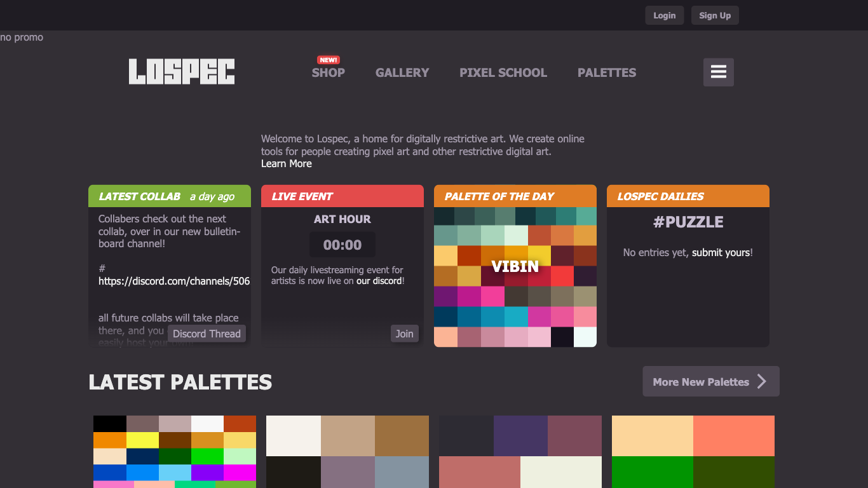Click the bright green swatch in first palette
This screenshot has height=488, width=868.
click(x=207, y=456)
